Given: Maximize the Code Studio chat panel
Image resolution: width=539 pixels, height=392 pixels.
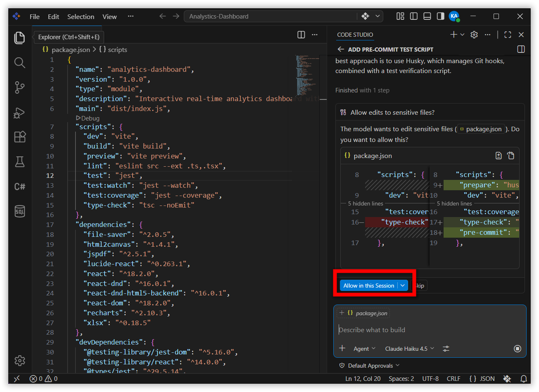Looking at the screenshot, I should [x=508, y=35].
